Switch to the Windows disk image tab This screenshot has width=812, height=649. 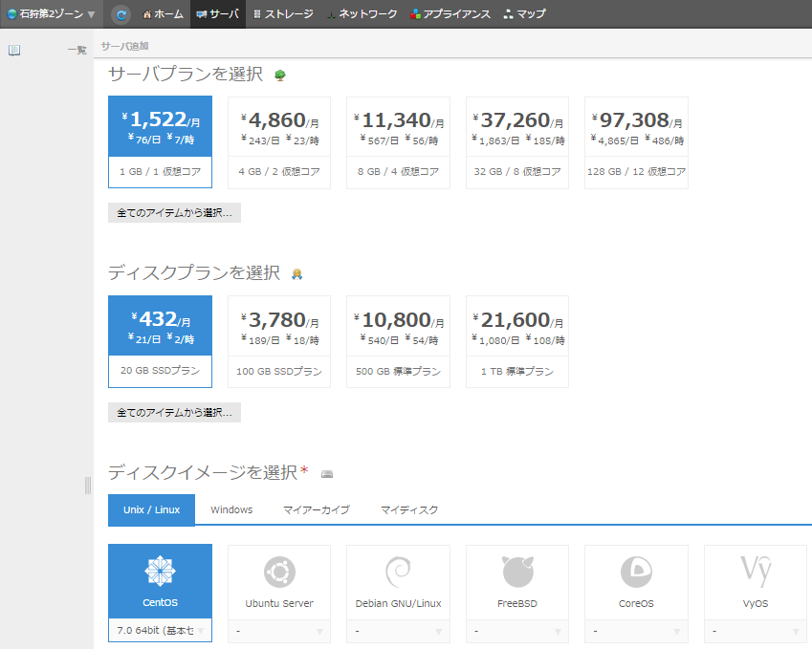coord(231,509)
